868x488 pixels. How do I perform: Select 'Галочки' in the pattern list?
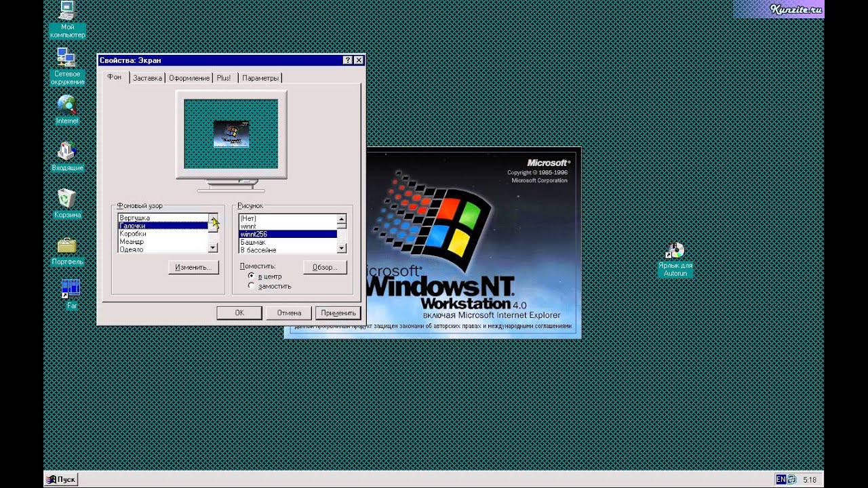163,226
